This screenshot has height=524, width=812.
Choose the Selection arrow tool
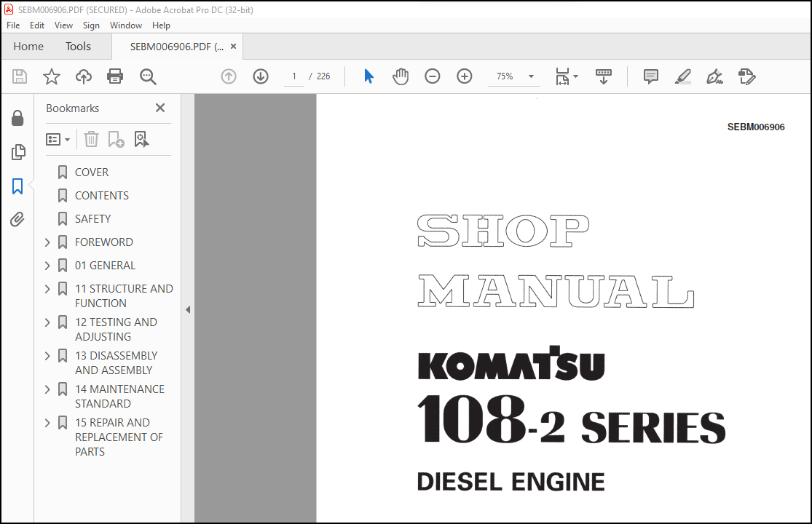[368, 76]
